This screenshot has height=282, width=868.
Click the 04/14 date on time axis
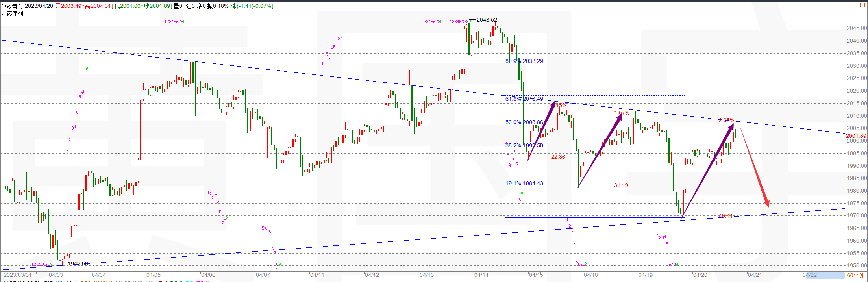coord(481,275)
